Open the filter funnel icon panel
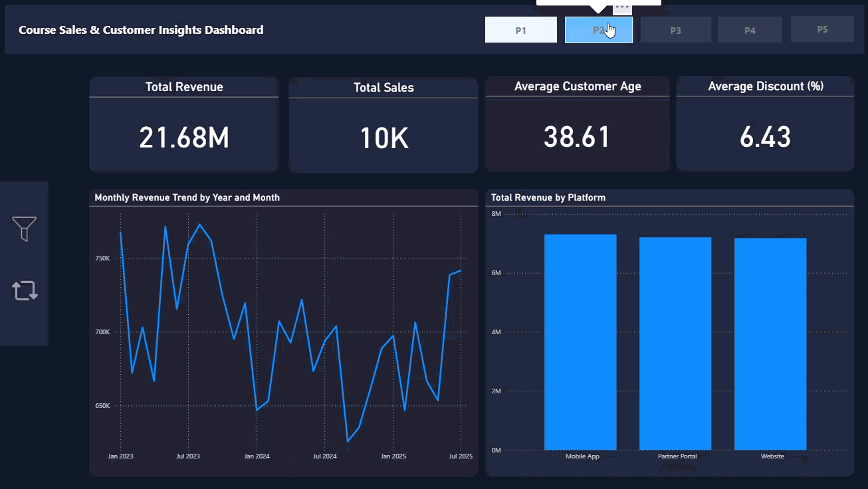868x489 pixels. (x=24, y=229)
